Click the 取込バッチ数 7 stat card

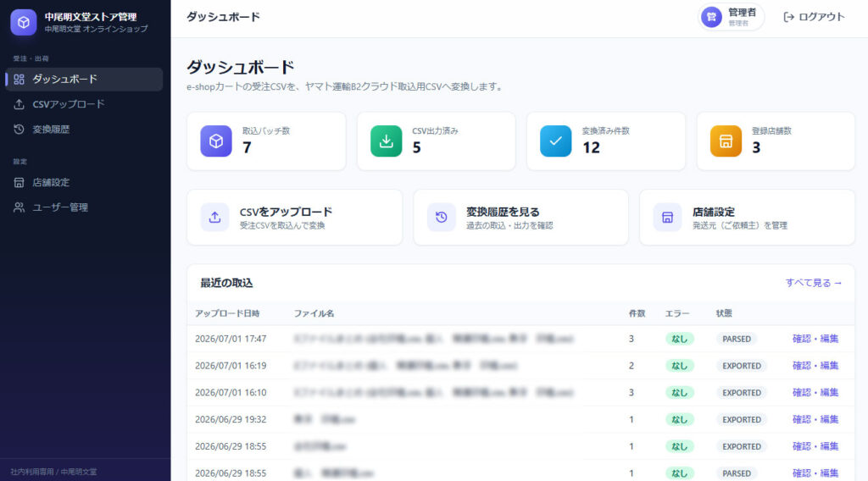(x=266, y=141)
